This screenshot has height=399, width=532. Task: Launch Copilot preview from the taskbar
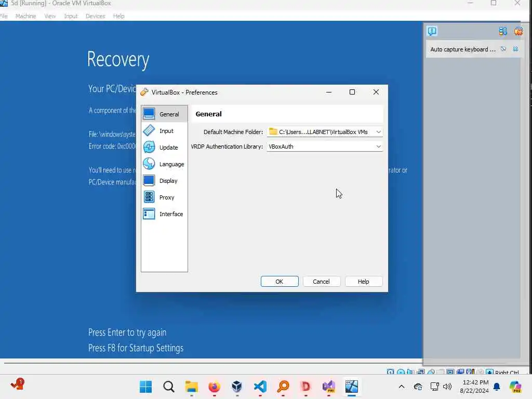tap(515, 387)
